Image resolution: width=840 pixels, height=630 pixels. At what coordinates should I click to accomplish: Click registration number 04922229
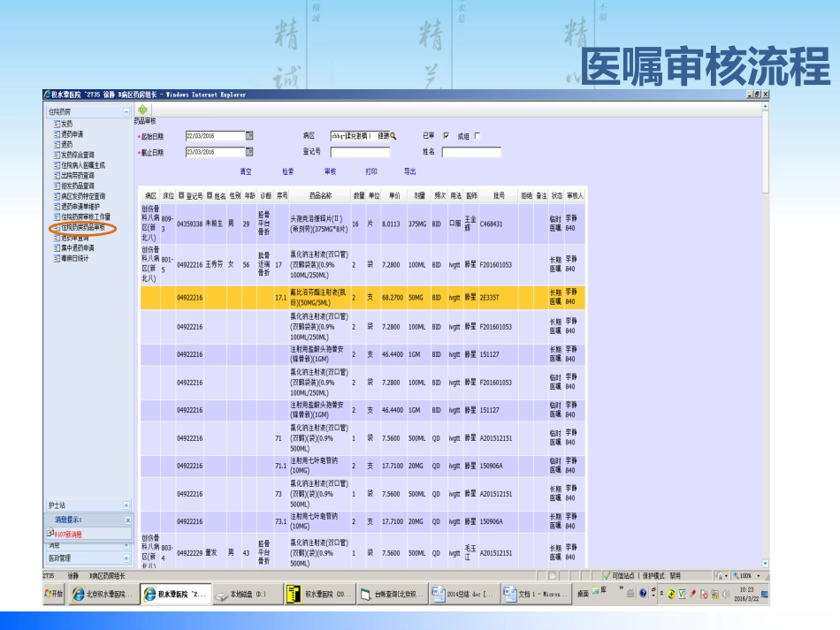[x=189, y=553]
